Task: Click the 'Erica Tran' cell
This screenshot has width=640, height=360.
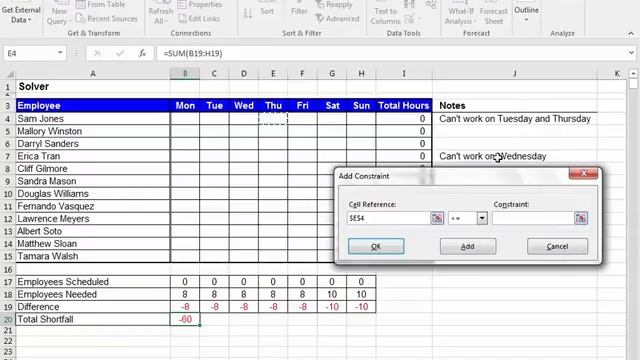Action: pos(93,156)
